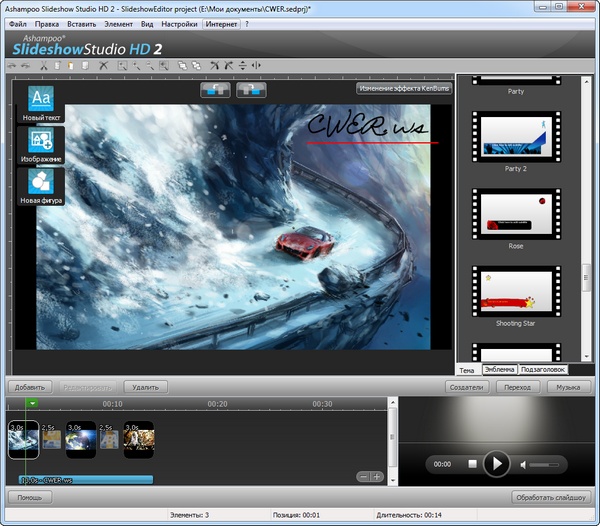Click the New Text (Новый текст) tool
Screen dimensions: 600x526
point(41,103)
